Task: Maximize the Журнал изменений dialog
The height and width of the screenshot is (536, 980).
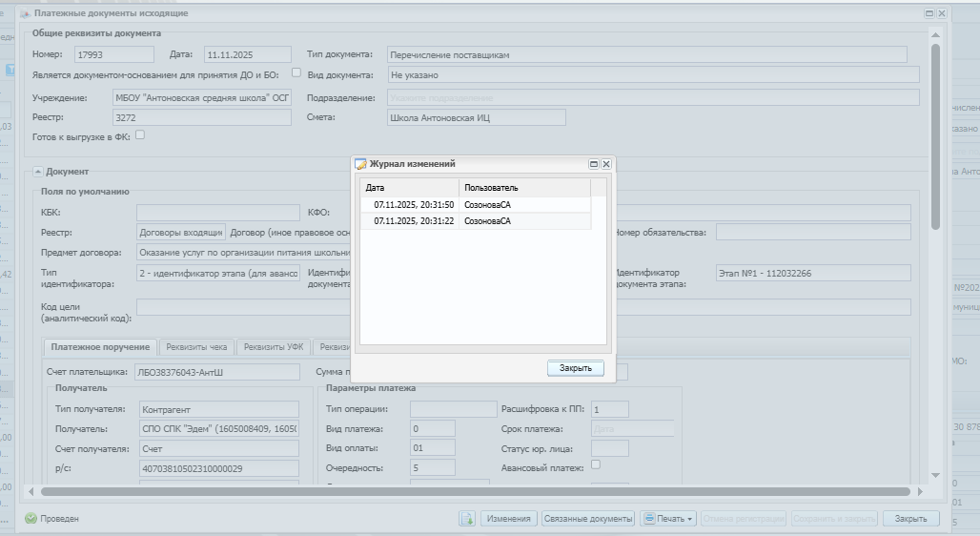Action: 594,164
